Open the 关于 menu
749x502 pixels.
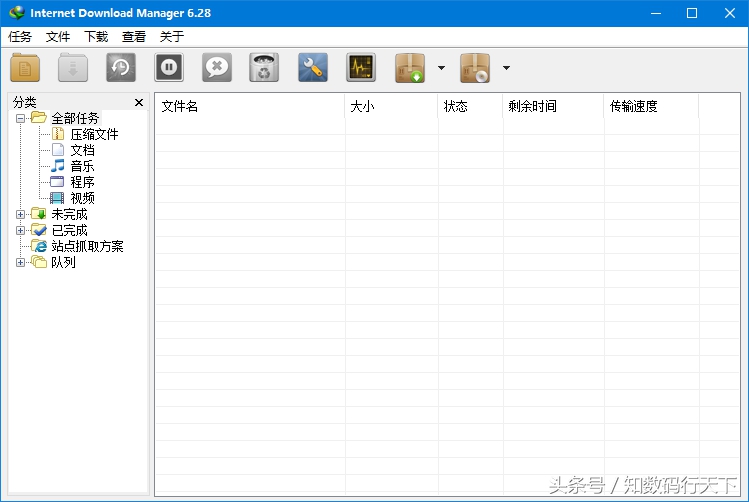pyautogui.click(x=172, y=37)
